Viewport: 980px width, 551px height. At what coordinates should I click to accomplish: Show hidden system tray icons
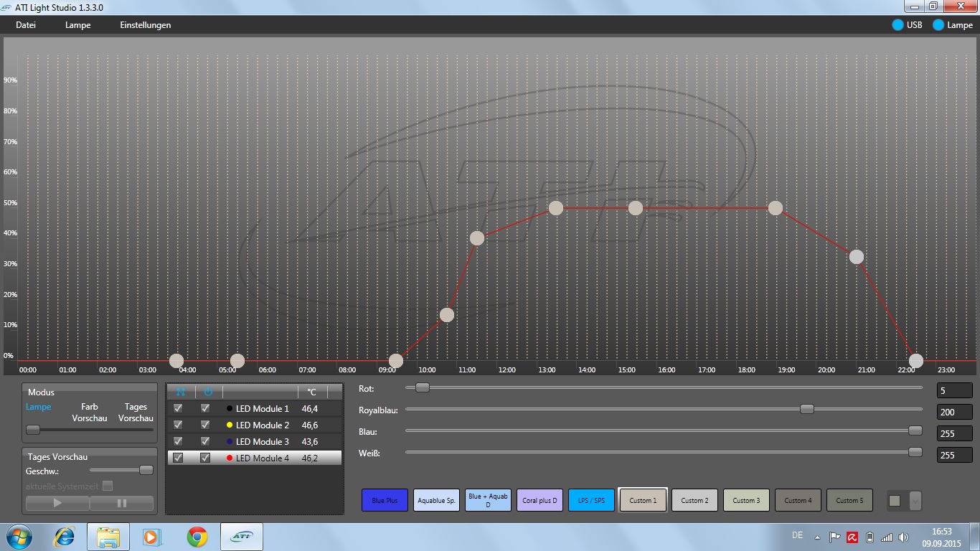pyautogui.click(x=817, y=537)
